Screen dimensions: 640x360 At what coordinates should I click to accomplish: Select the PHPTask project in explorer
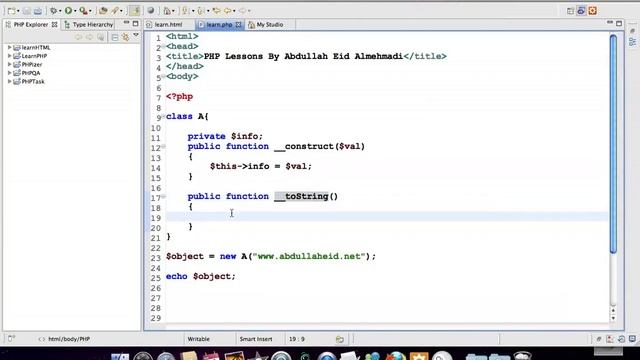(33, 81)
